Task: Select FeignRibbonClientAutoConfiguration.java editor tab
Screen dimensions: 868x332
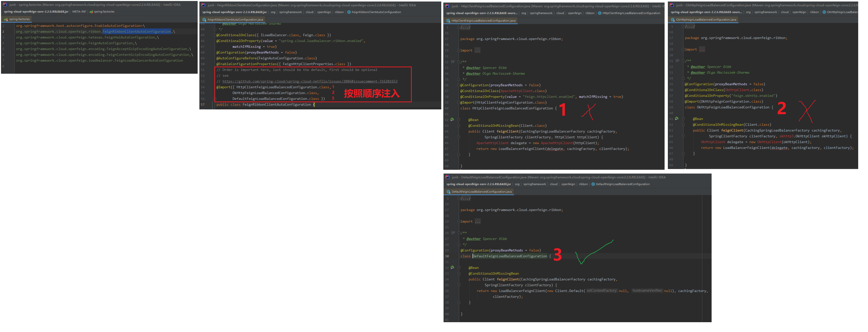Action: click(x=233, y=20)
